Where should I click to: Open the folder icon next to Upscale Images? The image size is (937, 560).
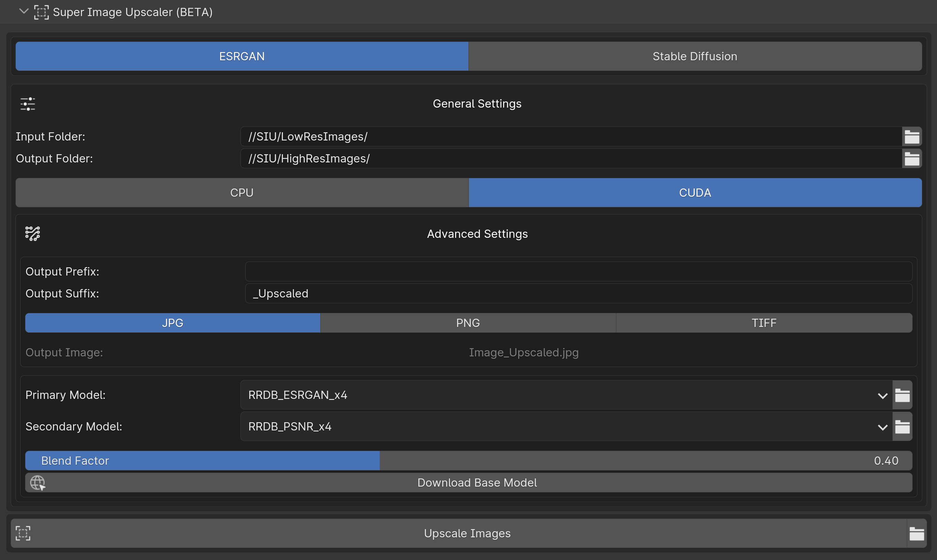click(917, 533)
